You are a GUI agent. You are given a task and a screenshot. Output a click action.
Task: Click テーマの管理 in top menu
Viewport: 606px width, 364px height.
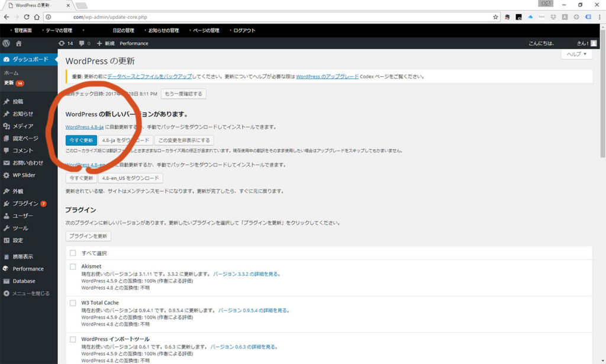point(59,31)
